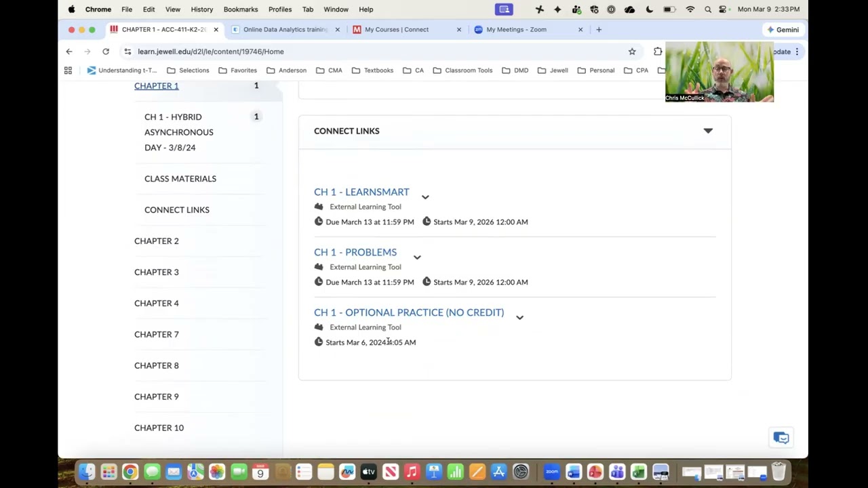The width and height of the screenshot is (868, 488).
Task: Open the Music app in the Dock
Action: pos(412,472)
